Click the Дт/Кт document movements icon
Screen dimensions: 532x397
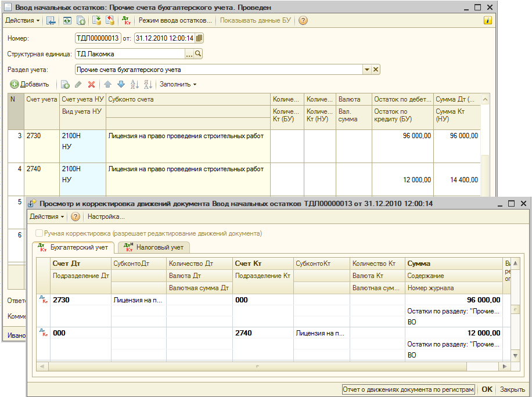click(126, 20)
